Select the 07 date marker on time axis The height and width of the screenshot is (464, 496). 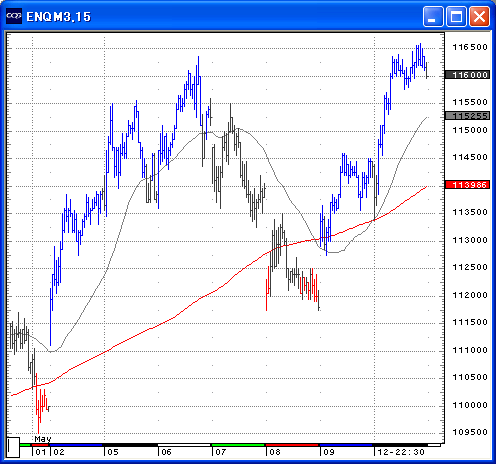(221, 452)
